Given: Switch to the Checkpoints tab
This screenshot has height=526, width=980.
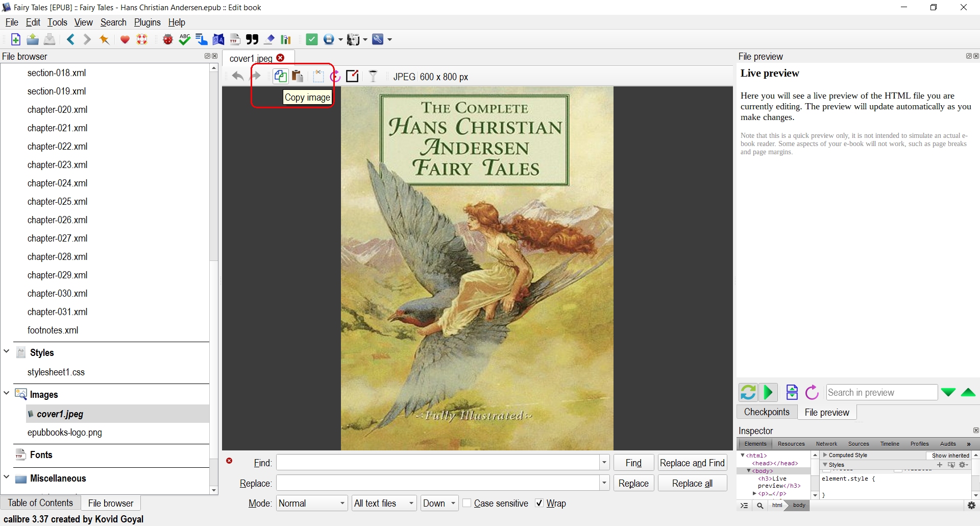Looking at the screenshot, I should click(x=766, y=412).
